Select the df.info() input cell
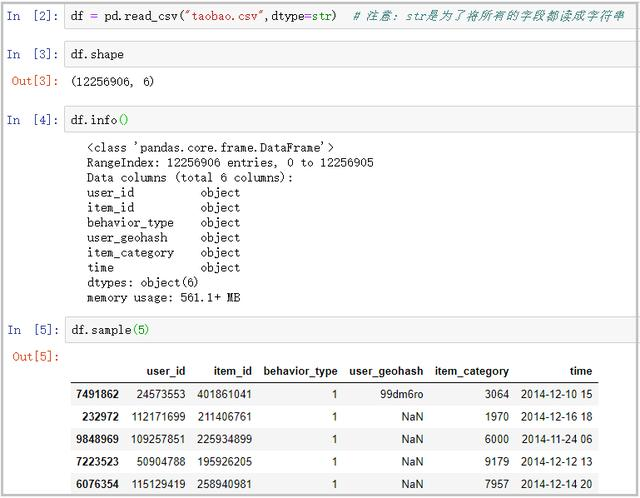This screenshot has width=640, height=498. [x=350, y=120]
